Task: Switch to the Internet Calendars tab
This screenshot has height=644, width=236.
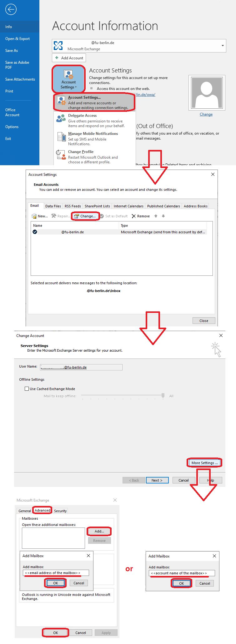Action: pyautogui.click(x=128, y=206)
